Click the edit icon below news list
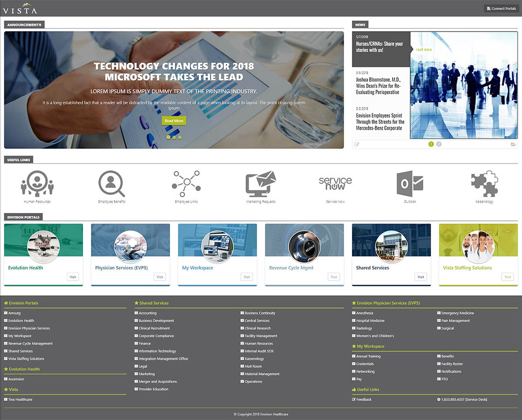The width and height of the screenshot is (522, 420). tap(357, 144)
